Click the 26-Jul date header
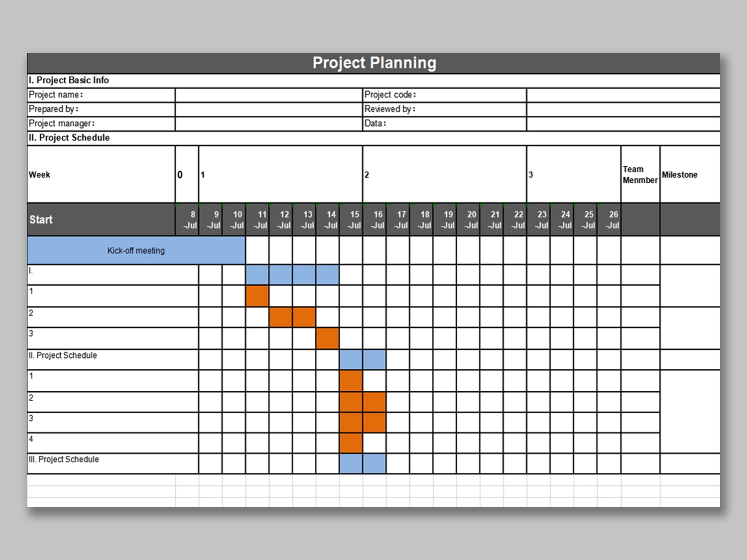Viewport: 747px width, 560px height. click(x=609, y=220)
